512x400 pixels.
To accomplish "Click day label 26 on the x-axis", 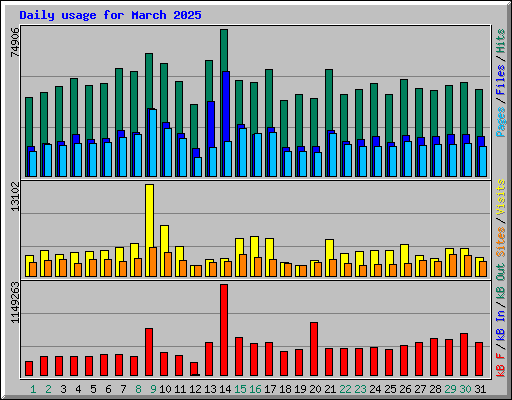I will tap(405, 389).
